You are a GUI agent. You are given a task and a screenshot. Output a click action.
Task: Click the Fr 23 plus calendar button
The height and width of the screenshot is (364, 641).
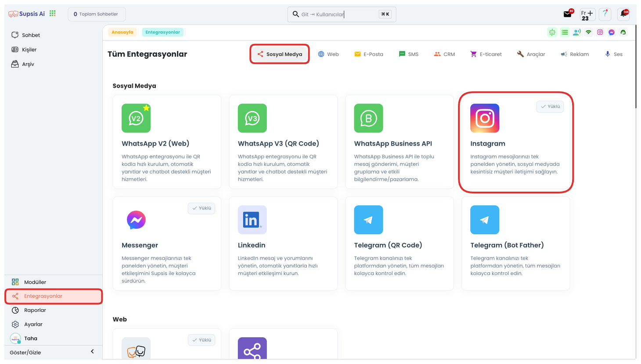click(587, 14)
